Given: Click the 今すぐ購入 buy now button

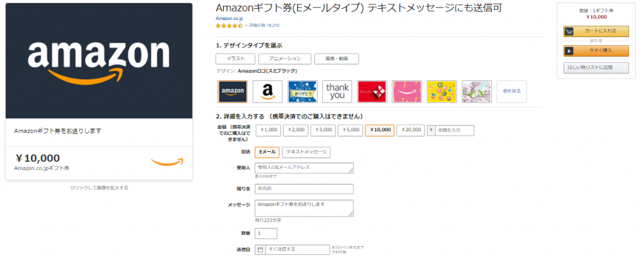Looking at the screenshot, I should [596, 51].
